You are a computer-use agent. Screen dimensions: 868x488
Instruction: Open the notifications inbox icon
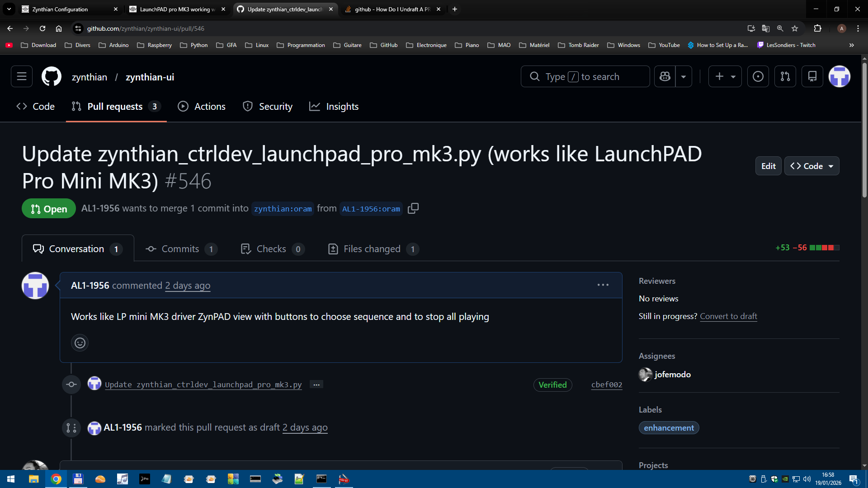pyautogui.click(x=812, y=77)
